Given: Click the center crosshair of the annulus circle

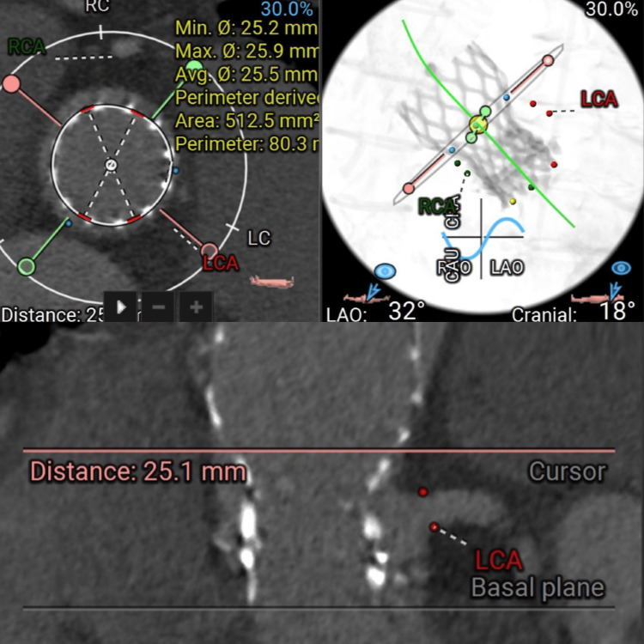Looking at the screenshot, I should coord(111,165).
